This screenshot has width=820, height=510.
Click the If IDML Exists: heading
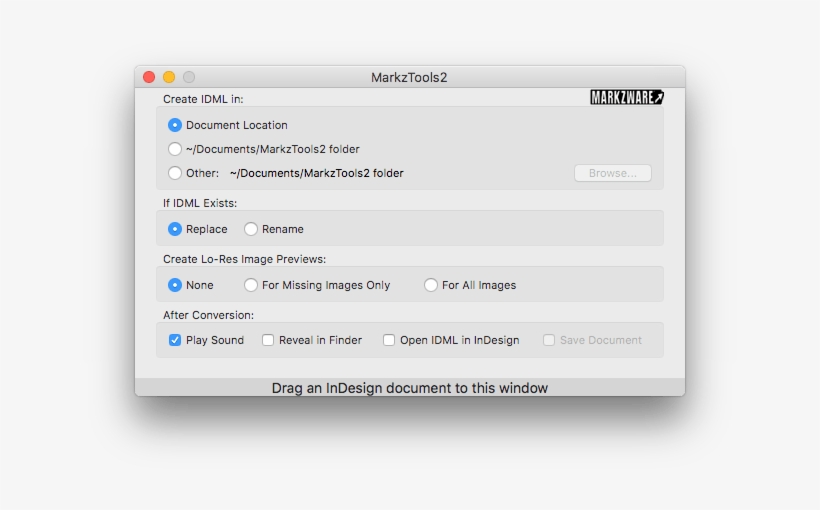(x=200, y=203)
